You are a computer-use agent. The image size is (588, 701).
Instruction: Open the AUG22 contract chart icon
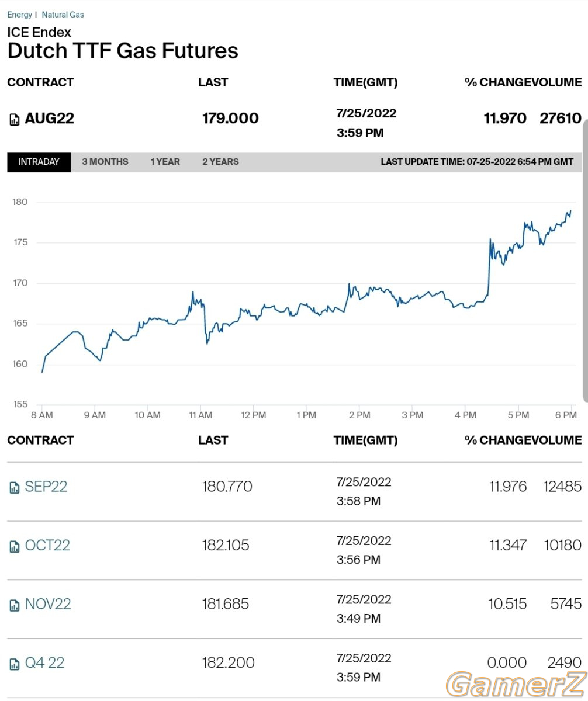pos(14,120)
